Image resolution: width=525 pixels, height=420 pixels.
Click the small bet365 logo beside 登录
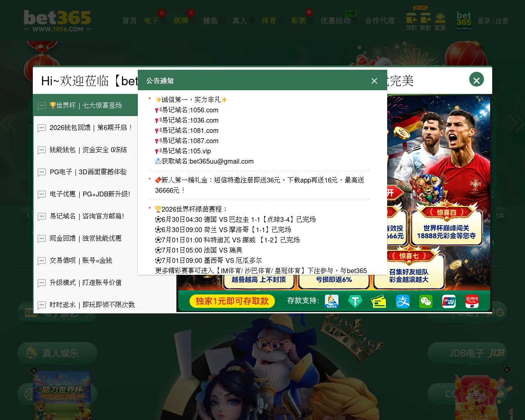point(464,21)
